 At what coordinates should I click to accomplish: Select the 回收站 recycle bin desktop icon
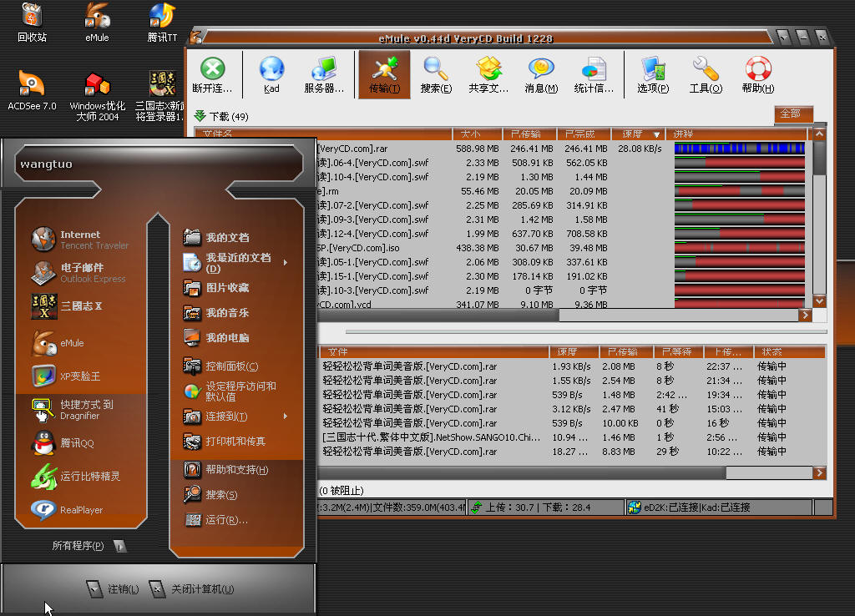(32, 23)
